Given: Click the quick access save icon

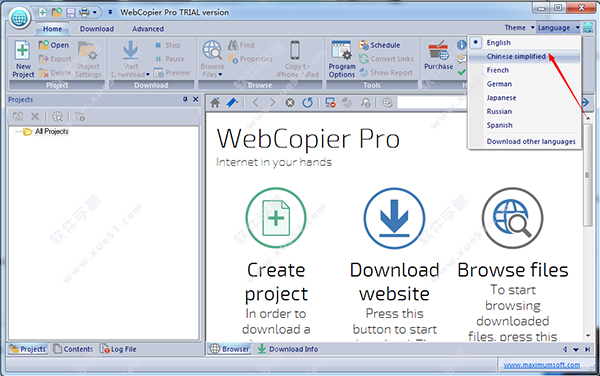Looking at the screenshot, I should coord(71,13).
